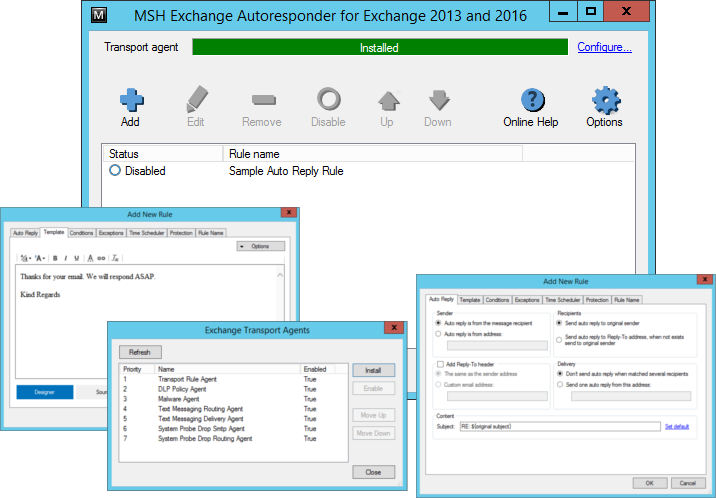Open Exceptions tab in the Template rule window
This screenshot has height=498, width=716.
pyautogui.click(x=111, y=233)
